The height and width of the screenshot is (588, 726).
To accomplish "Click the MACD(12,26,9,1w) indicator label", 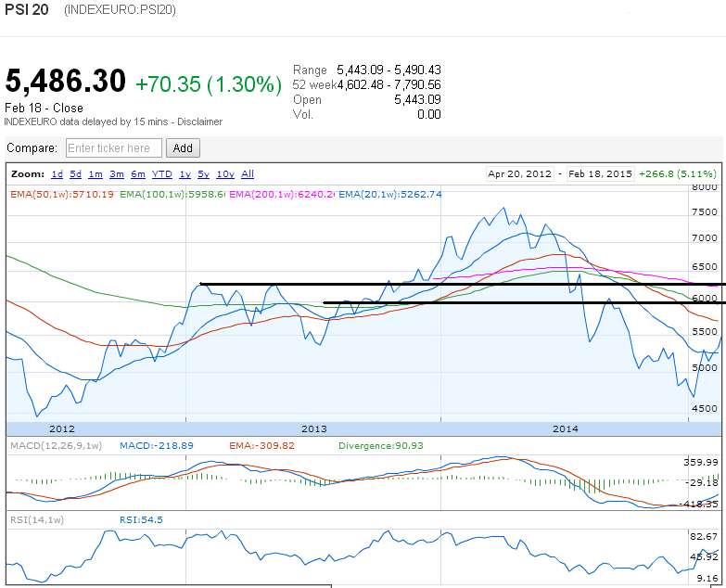I will point(56,446).
